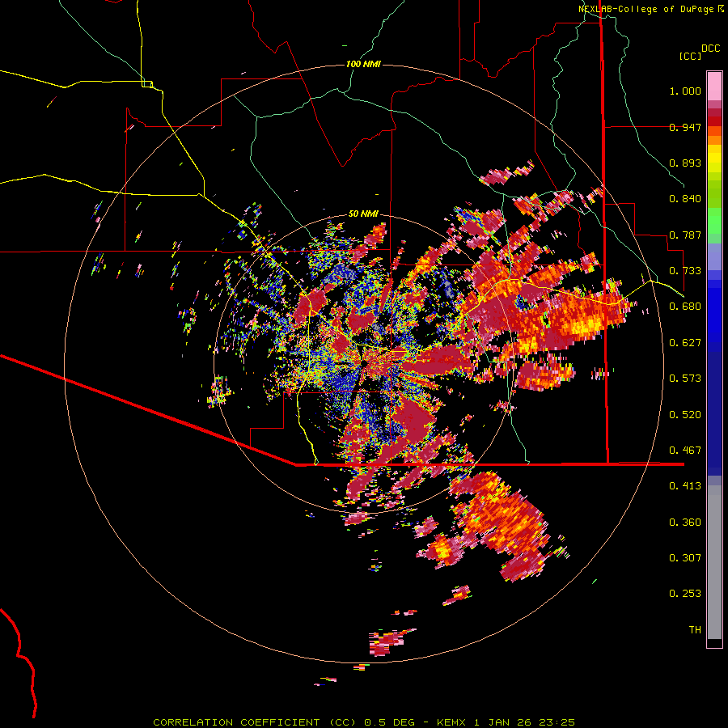Select the 0.360 legend value
Viewport: 728px width, 728px height.
[x=685, y=523]
